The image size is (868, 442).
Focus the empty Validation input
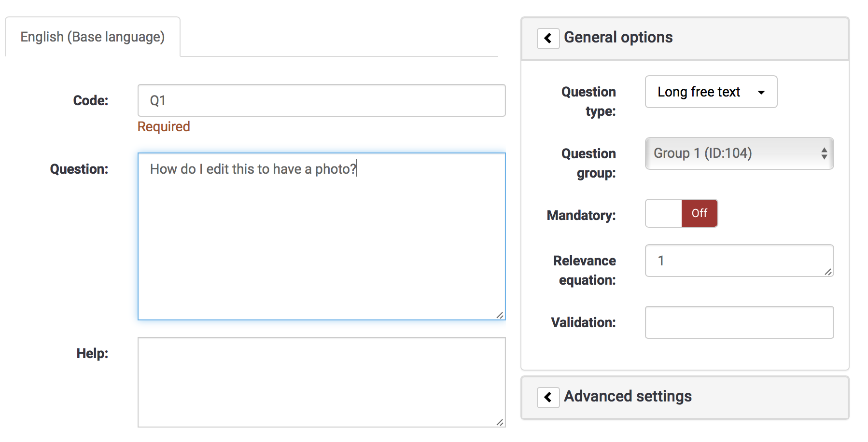[739, 322]
